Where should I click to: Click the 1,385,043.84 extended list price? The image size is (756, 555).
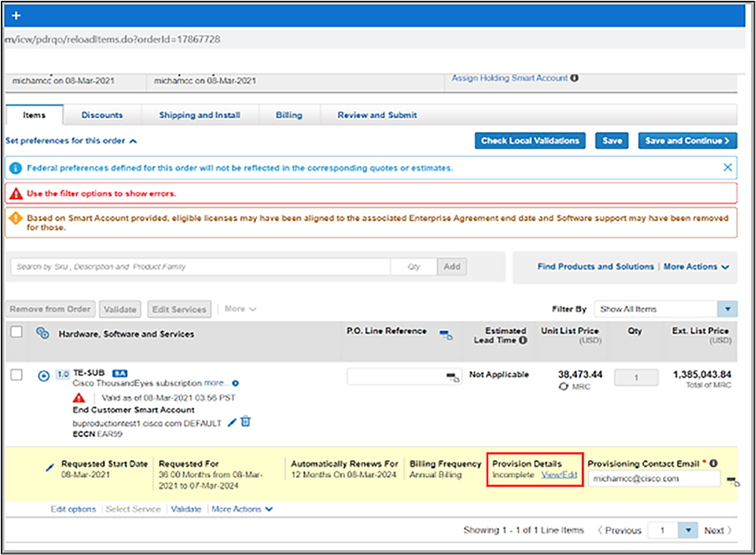702,374
